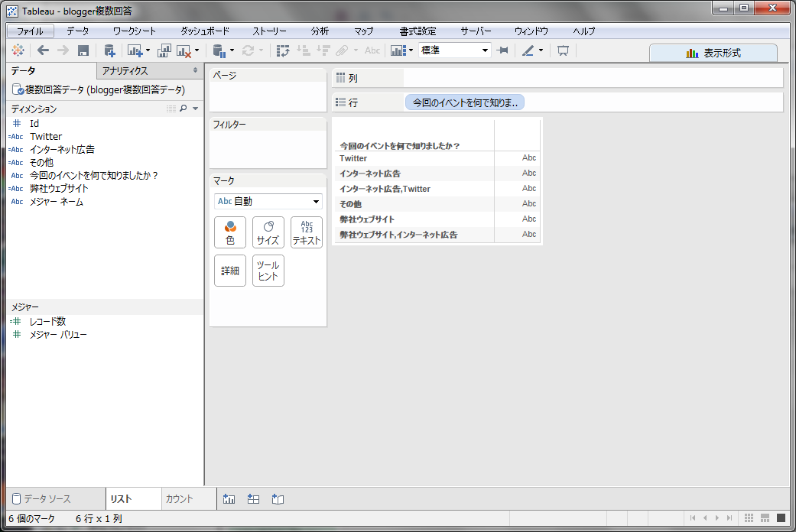
Task: Click the sort ascending icon
Action: (x=304, y=50)
